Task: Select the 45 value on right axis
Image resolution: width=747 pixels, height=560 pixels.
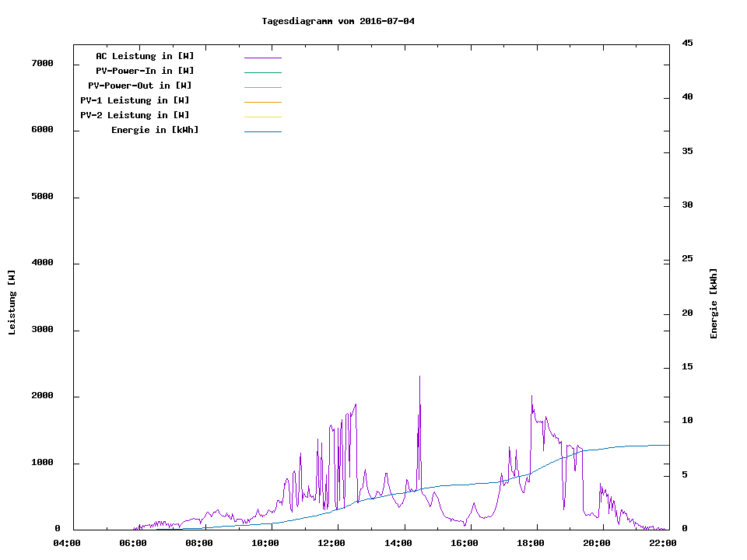Action: coord(688,43)
